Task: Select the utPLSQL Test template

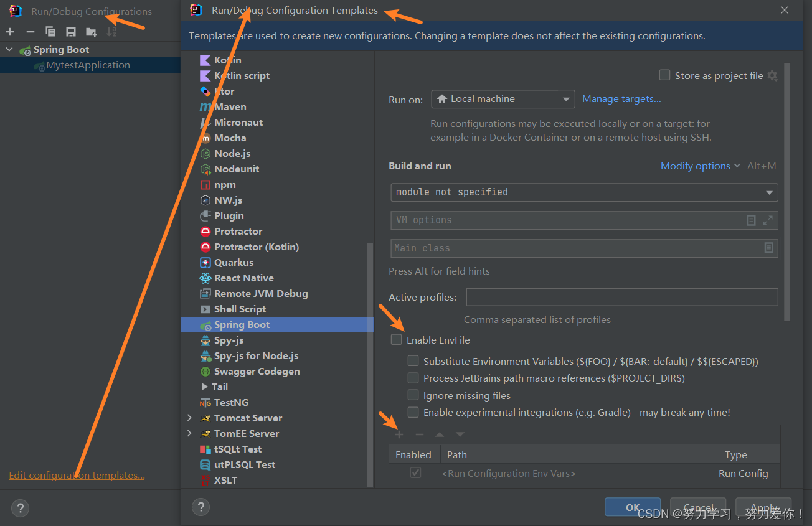Action: click(x=245, y=465)
